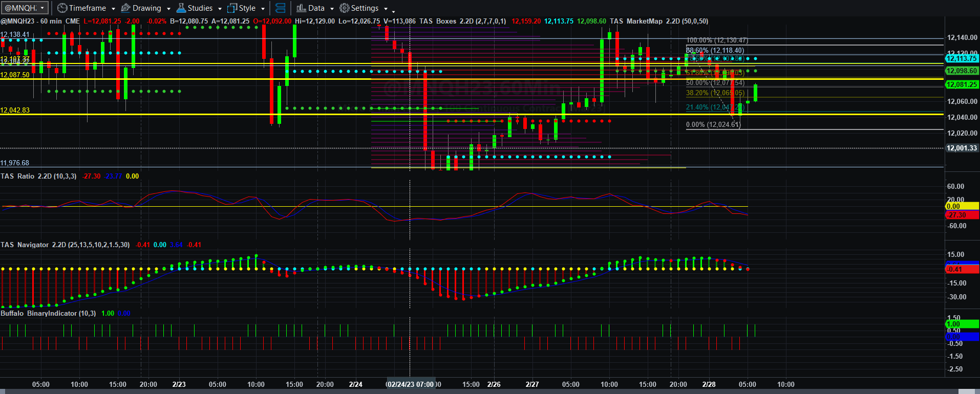Screen dimensions: 980x394
Task: Open the toolbar overflow arrow
Action: [393, 11]
